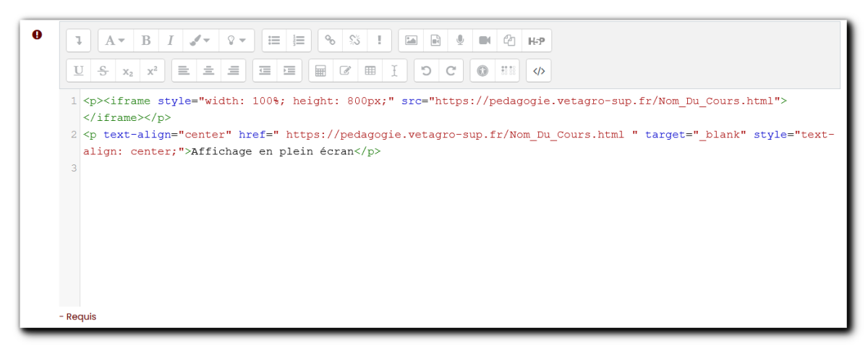The image size is (868, 349).
Task: Insert an unordered bullet list
Action: 274,41
